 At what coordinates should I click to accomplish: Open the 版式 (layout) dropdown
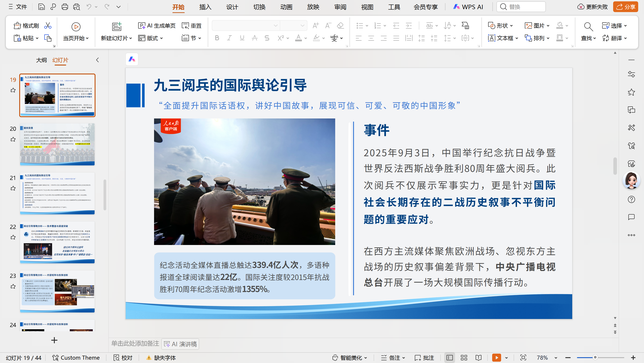click(151, 38)
